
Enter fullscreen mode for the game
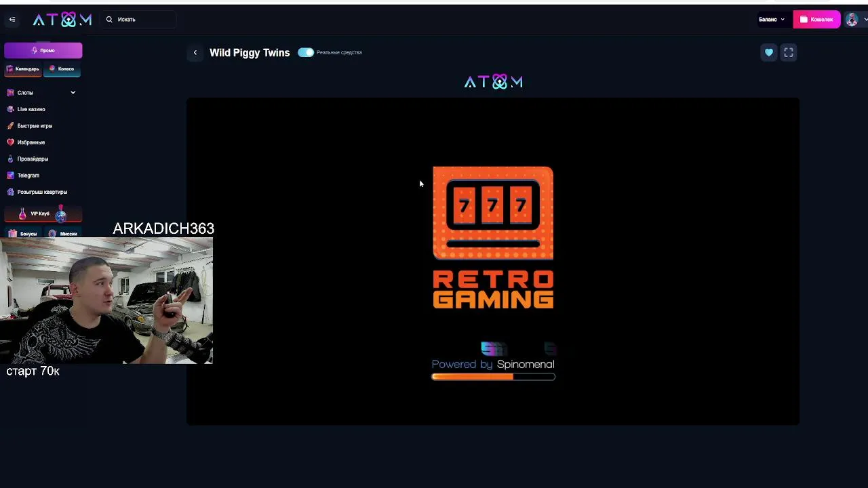click(789, 52)
